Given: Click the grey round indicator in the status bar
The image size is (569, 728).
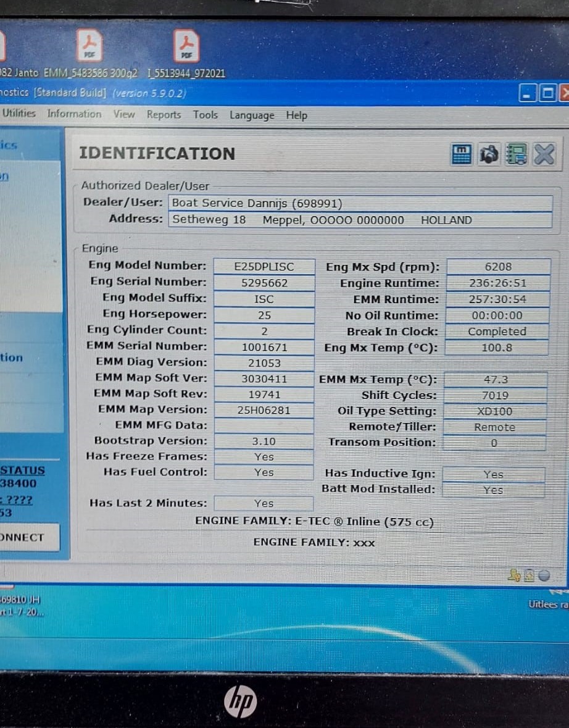Looking at the screenshot, I should pos(544,575).
